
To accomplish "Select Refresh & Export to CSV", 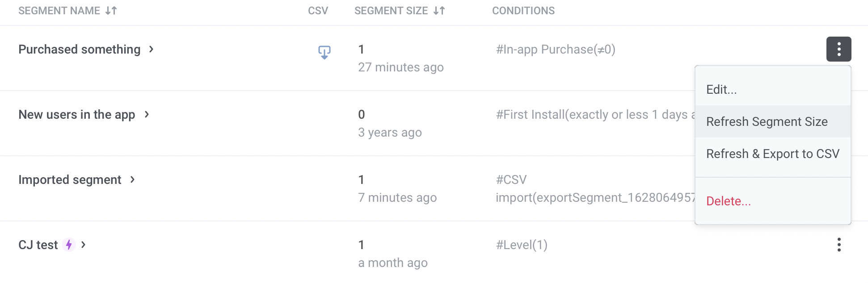I will pos(772,154).
